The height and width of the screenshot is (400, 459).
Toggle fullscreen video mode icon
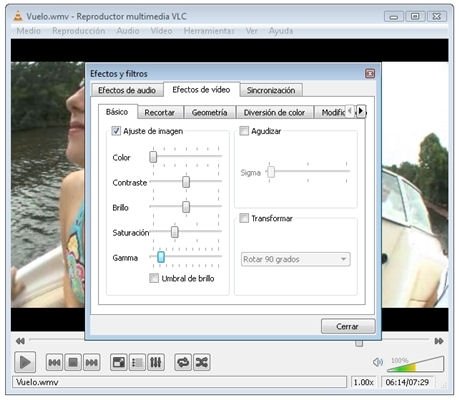(119, 362)
